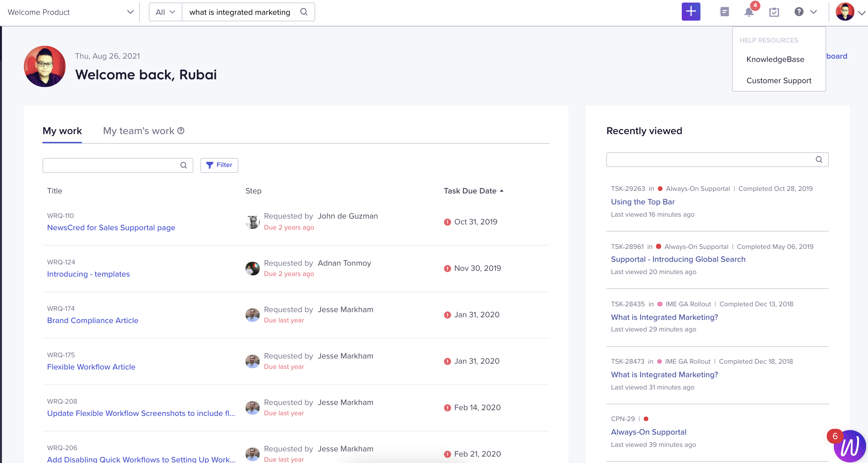Image resolution: width=868 pixels, height=463 pixels.
Task: Click overdue alert icon beside Feb 21, 2020
Action: 447,455
